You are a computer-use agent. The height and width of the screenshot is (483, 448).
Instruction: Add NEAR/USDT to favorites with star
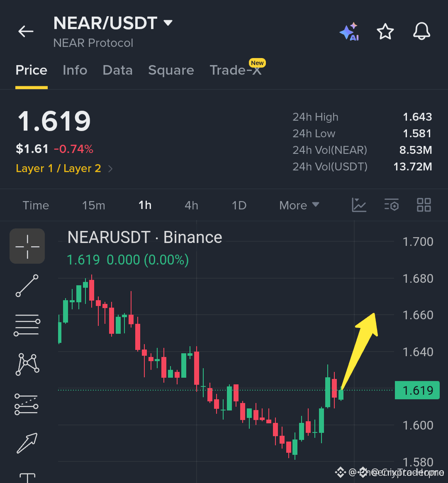coord(385,32)
